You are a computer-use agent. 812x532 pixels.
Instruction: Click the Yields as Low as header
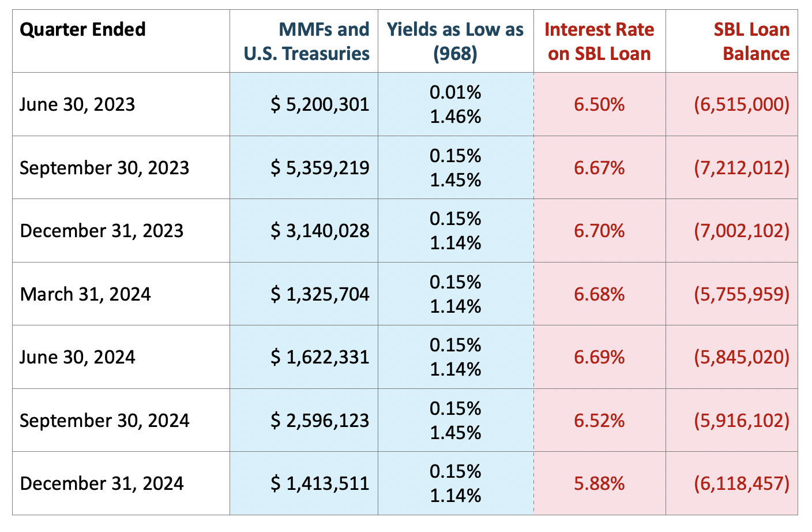[x=455, y=42]
